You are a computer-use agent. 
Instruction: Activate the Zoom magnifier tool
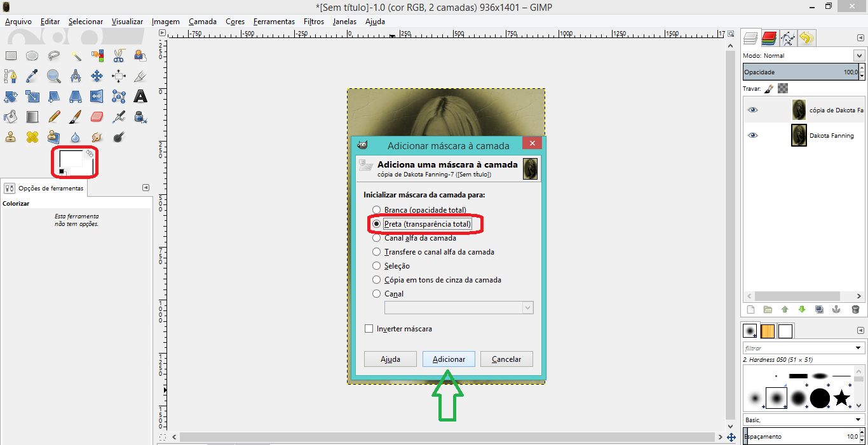pyautogui.click(x=54, y=76)
